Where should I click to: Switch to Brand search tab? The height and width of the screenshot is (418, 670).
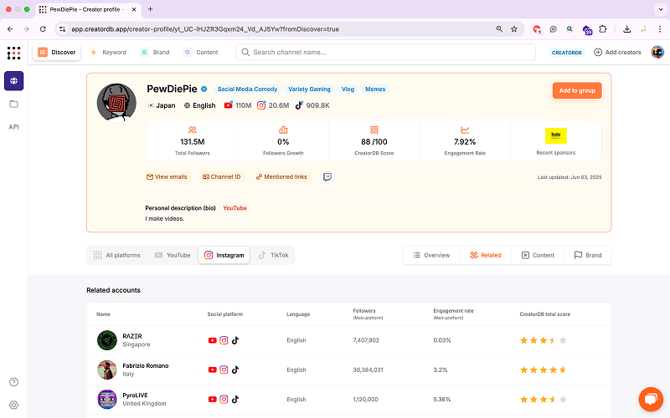pyautogui.click(x=155, y=52)
